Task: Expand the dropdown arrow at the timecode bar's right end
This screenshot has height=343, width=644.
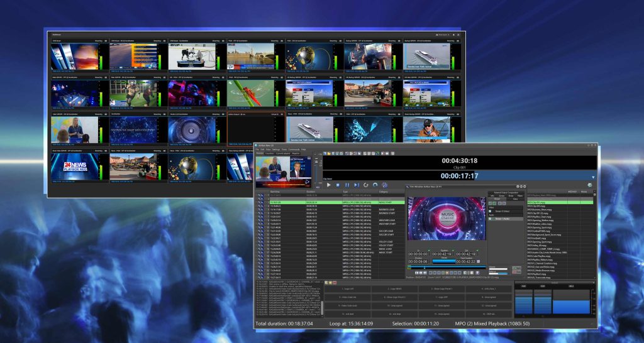Action: click(x=593, y=176)
